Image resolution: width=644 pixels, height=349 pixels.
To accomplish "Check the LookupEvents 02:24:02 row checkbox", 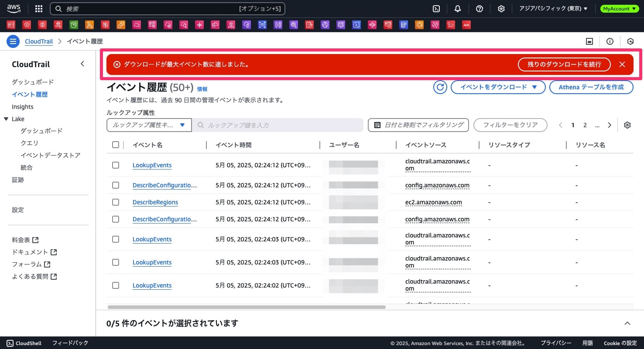I will coord(116,285).
